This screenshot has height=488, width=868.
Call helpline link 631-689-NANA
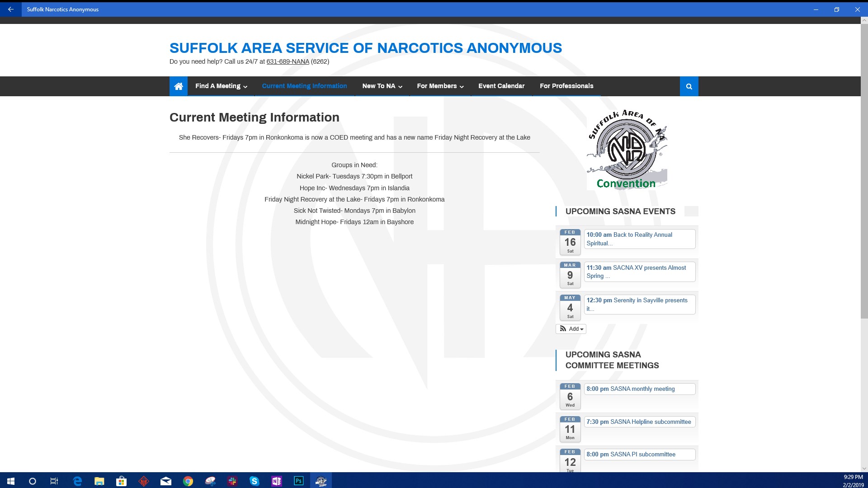tap(288, 61)
